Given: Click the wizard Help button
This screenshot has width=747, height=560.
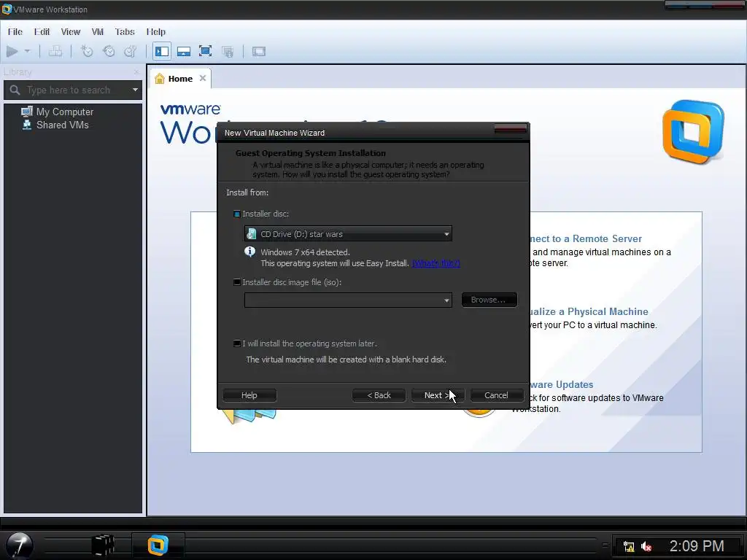Looking at the screenshot, I should [x=249, y=395].
